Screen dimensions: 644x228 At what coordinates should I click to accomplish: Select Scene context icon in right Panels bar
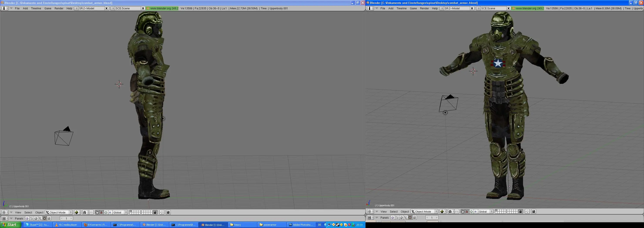coord(414,218)
